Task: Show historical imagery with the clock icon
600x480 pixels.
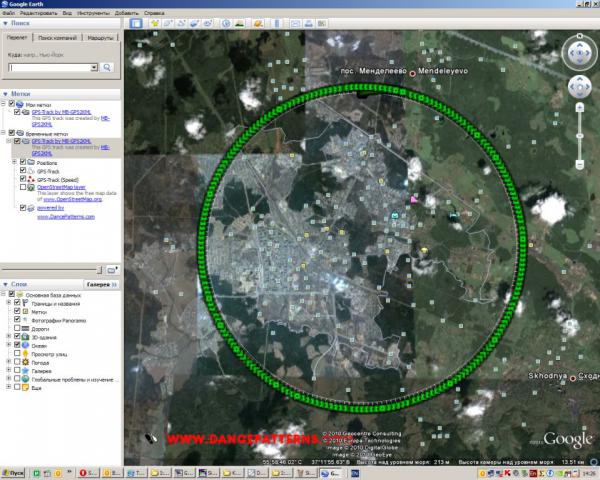Action: 226,24
